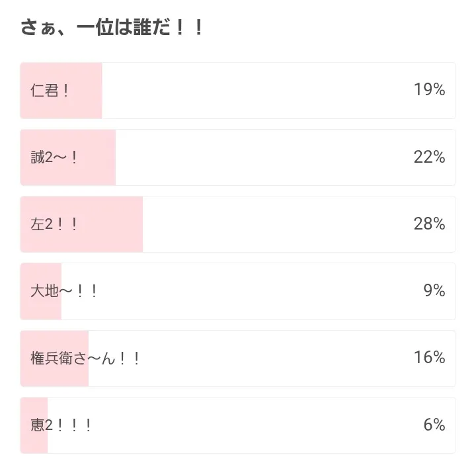476x465 pixels.
Task: Click the poll title さぁ、一位は誰だ！！
Action: coord(112,28)
